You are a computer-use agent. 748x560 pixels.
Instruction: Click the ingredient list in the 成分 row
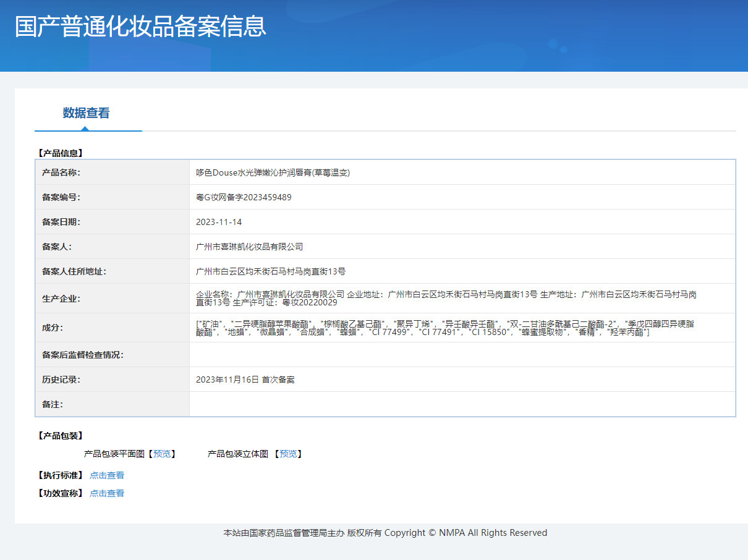tap(444, 328)
